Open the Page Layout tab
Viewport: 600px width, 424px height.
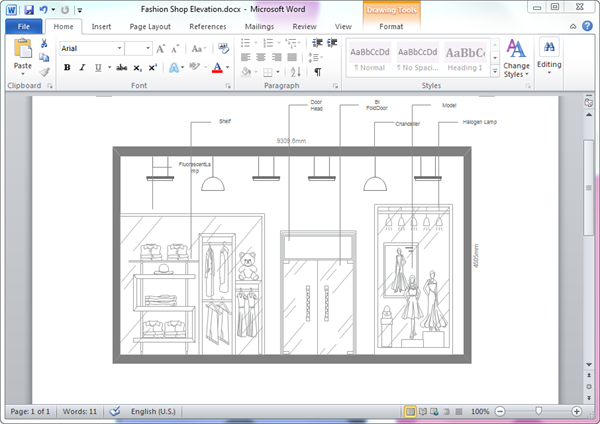tap(149, 27)
